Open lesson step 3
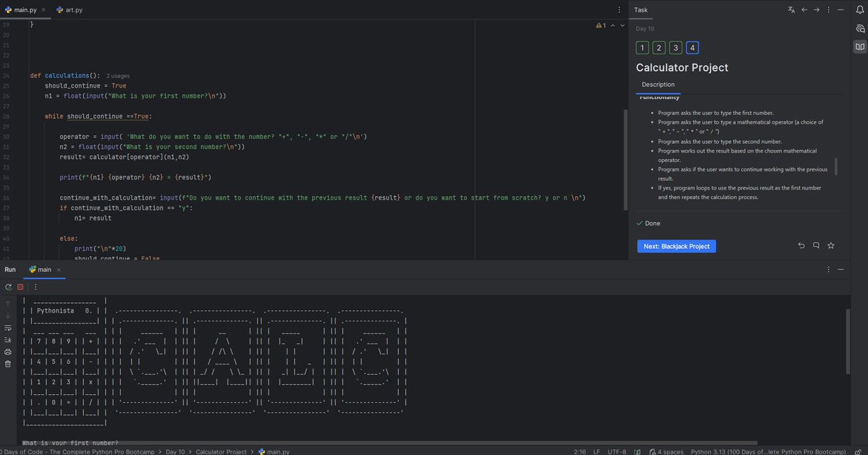 coord(675,48)
